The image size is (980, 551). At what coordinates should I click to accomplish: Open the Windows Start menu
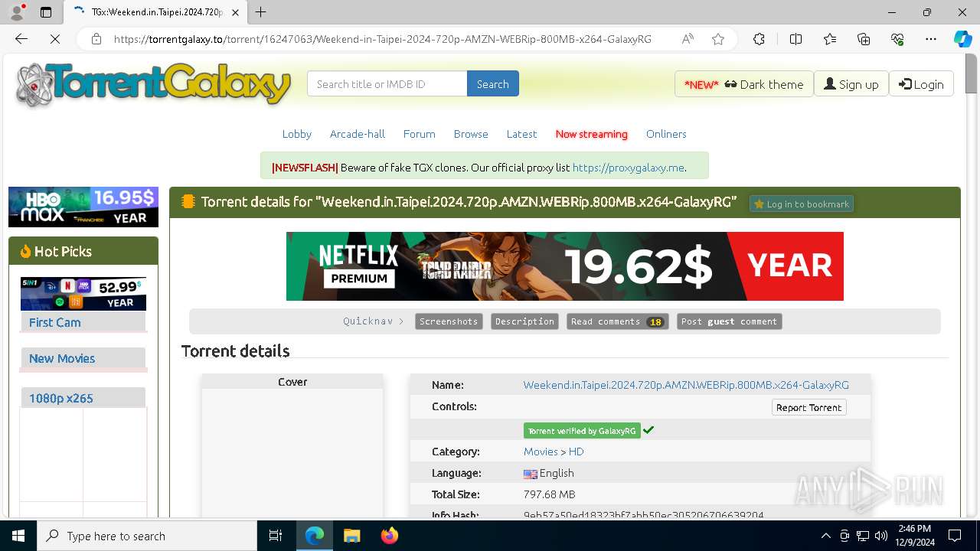click(x=18, y=536)
